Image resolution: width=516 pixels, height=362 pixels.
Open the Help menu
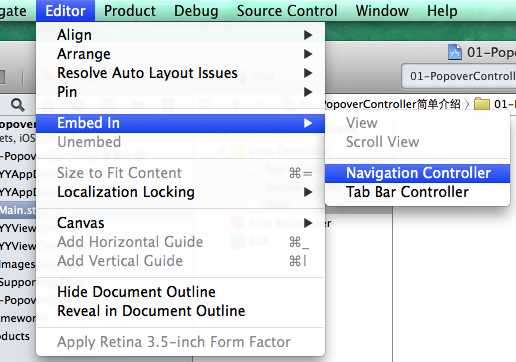click(442, 11)
